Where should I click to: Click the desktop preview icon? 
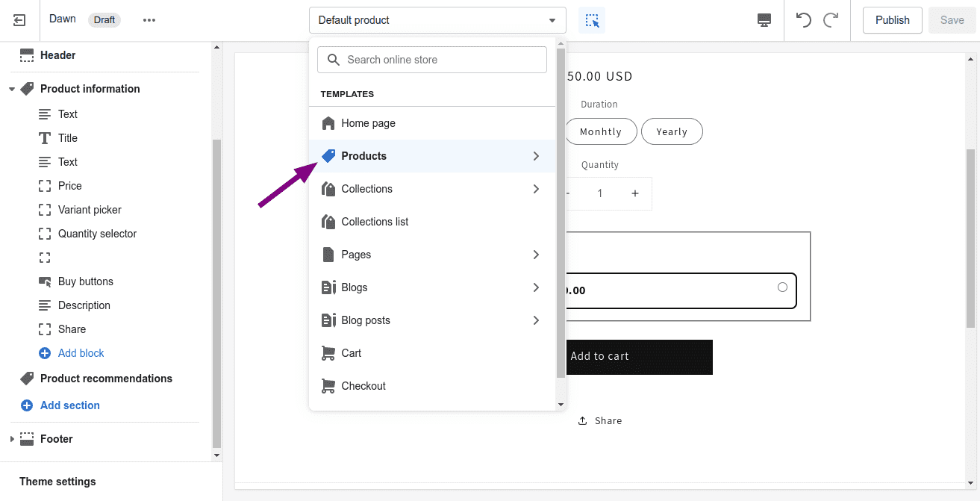[x=764, y=20]
